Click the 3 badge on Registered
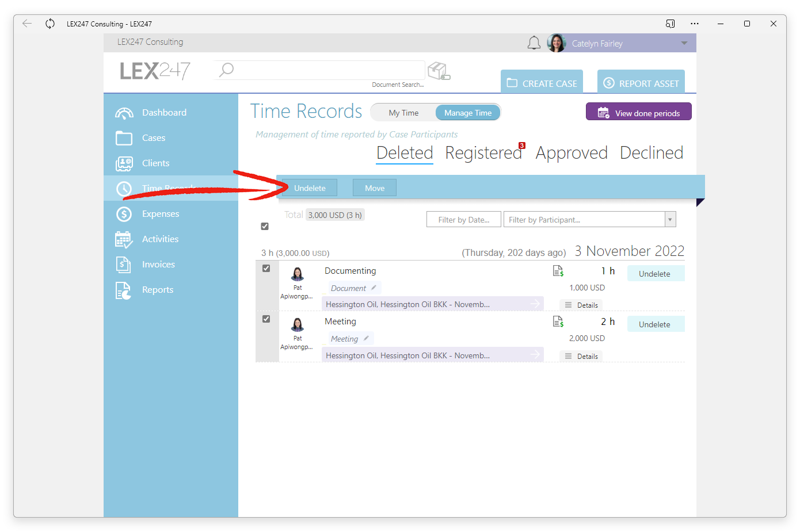This screenshot has width=800, height=532. (x=522, y=146)
